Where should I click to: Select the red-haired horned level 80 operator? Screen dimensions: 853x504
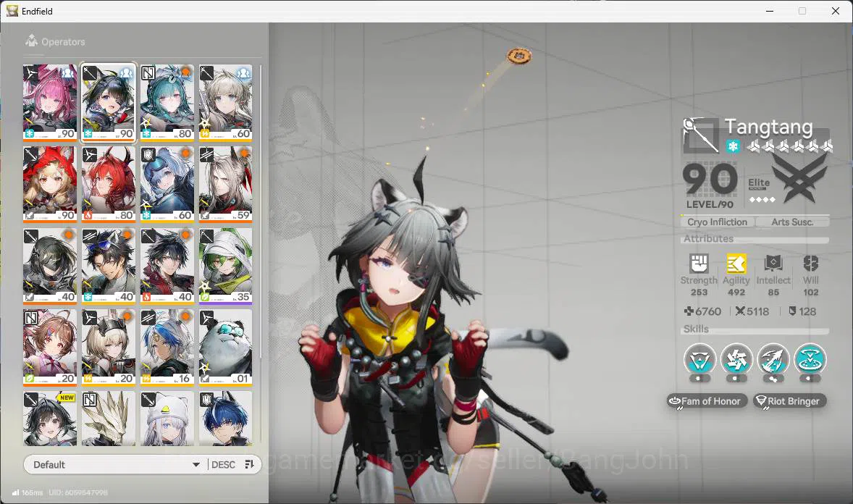pos(109,184)
